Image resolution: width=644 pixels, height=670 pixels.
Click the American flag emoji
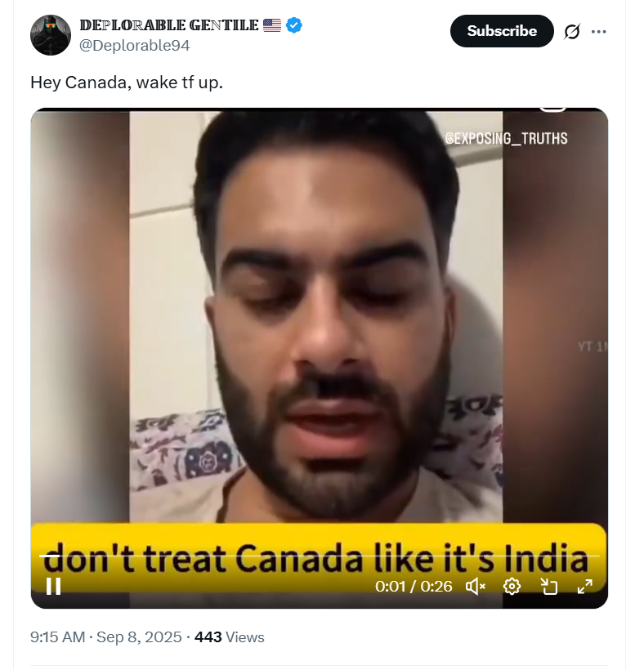[272, 25]
